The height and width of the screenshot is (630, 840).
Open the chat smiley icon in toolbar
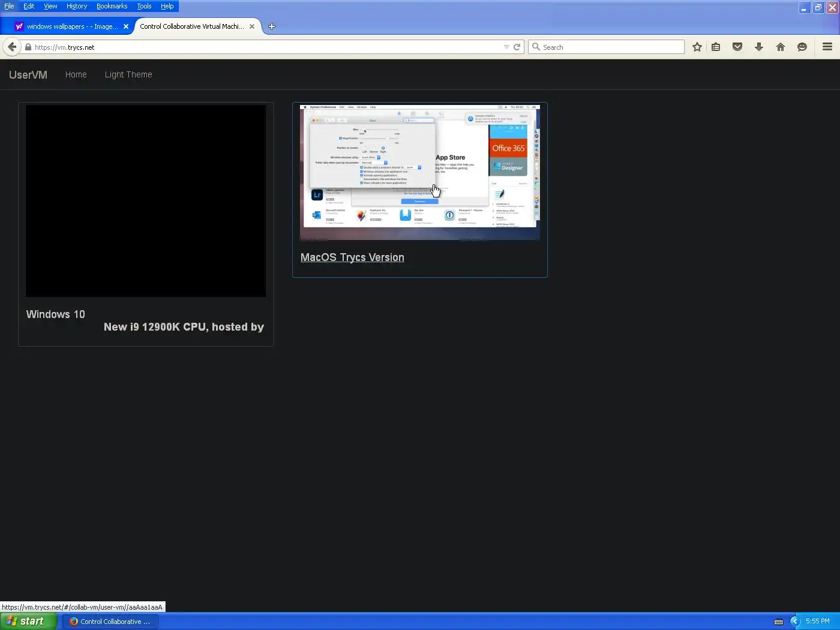click(802, 47)
